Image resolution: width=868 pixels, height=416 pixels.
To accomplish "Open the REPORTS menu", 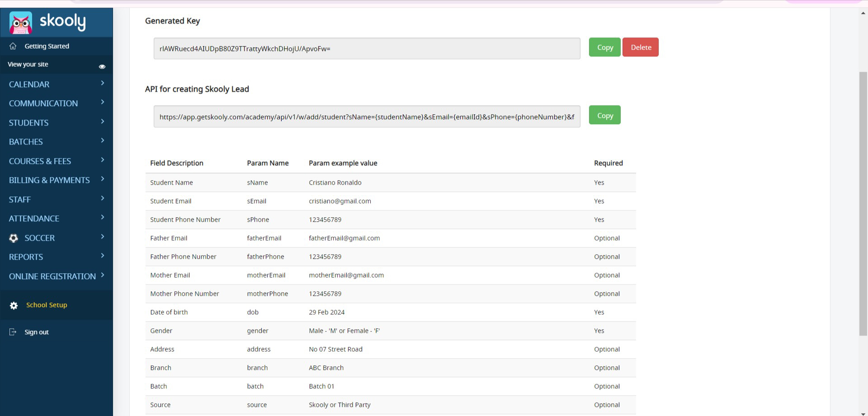I will pos(26,257).
